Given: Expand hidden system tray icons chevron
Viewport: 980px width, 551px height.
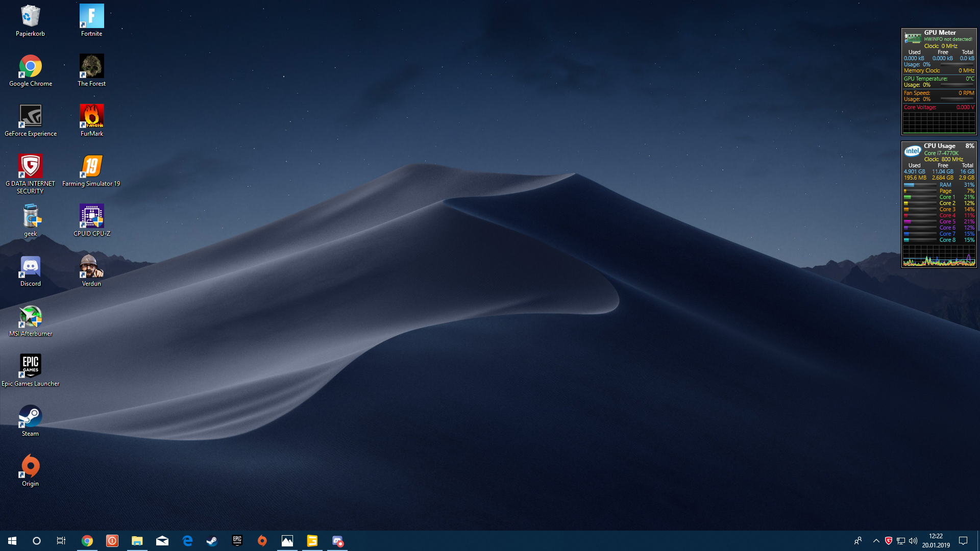Looking at the screenshot, I should point(876,541).
